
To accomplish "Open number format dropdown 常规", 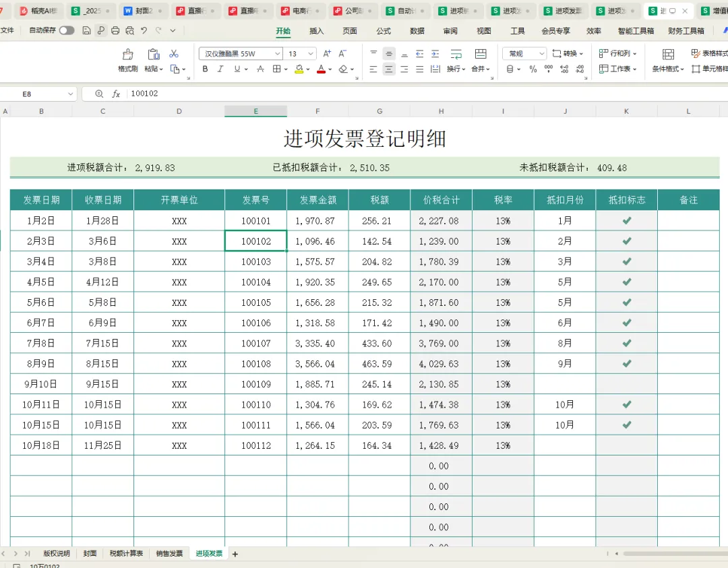I will pyautogui.click(x=524, y=54).
